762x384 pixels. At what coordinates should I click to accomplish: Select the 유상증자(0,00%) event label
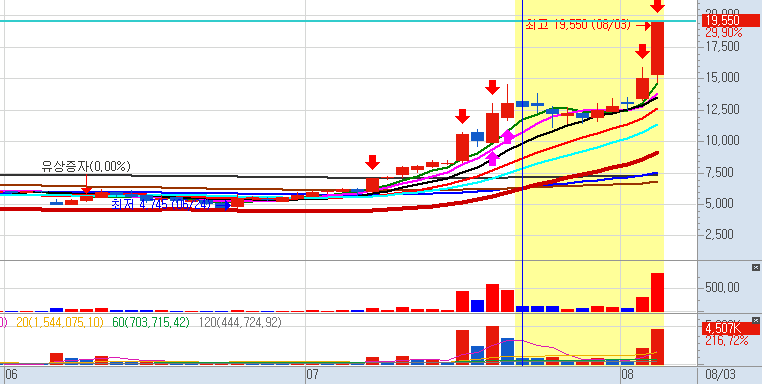pyautogui.click(x=86, y=167)
